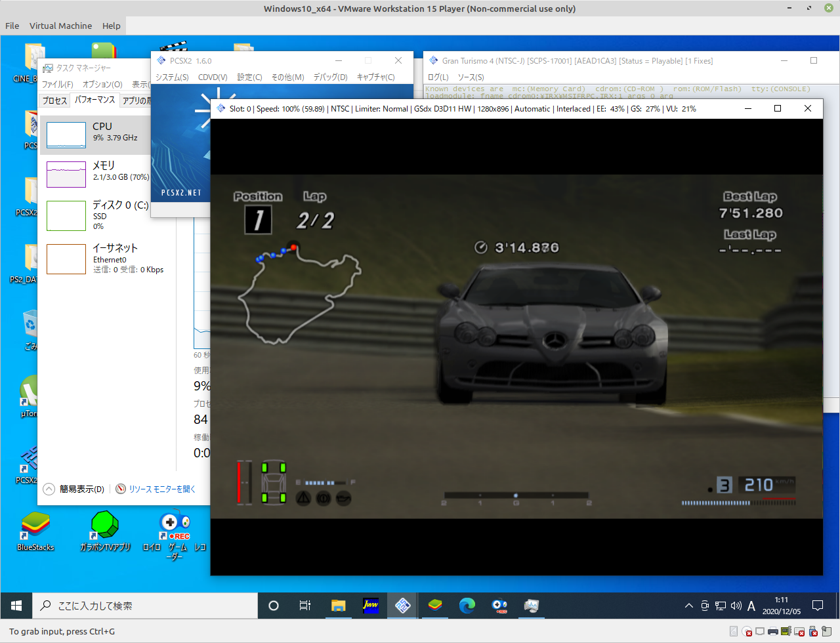The height and width of the screenshot is (643, 840).
Task: Open the game recorder taskbar icon
Action: click(499, 606)
